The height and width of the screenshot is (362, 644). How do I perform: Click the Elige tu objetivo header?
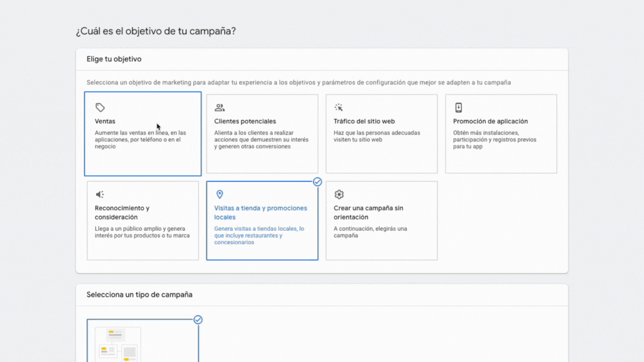coord(113,59)
